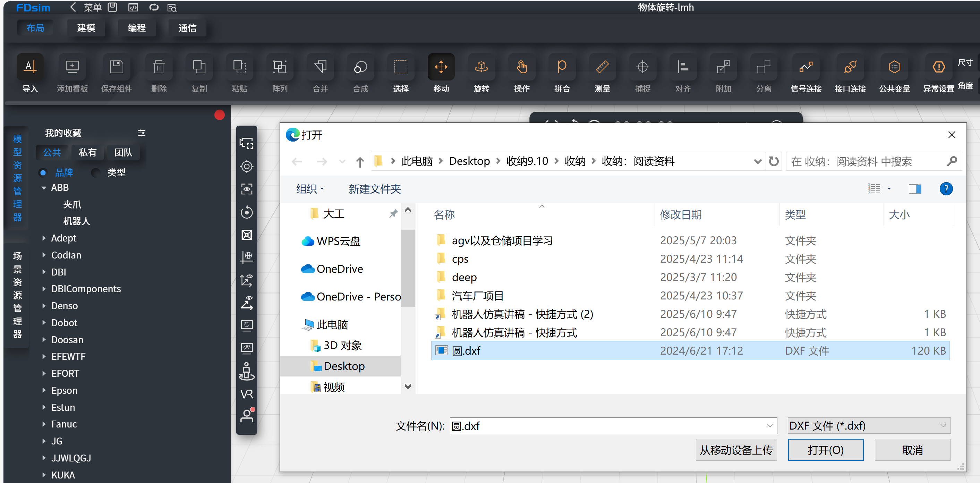Activate the 测量 (Measure) tool
The image size is (980, 483).
(x=602, y=67)
